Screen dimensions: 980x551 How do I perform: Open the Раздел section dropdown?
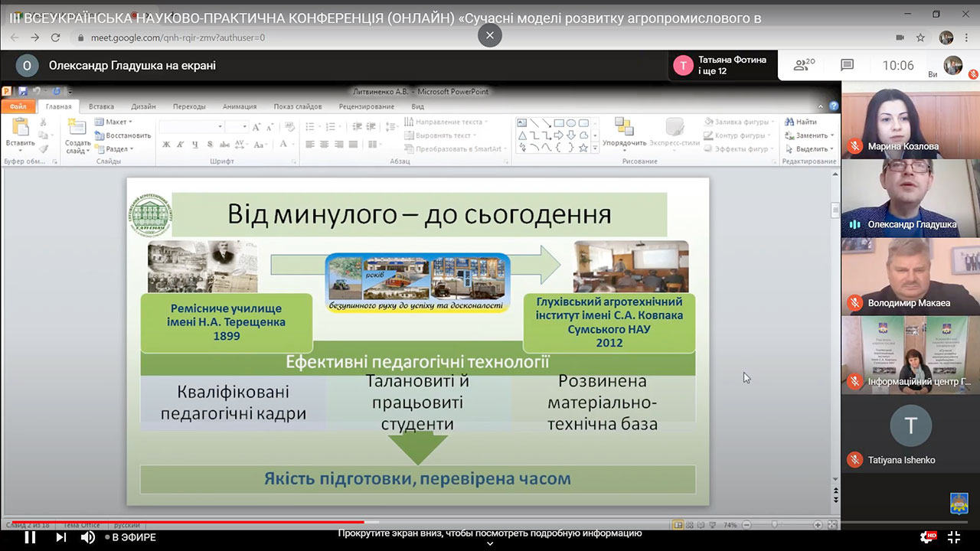coord(114,149)
